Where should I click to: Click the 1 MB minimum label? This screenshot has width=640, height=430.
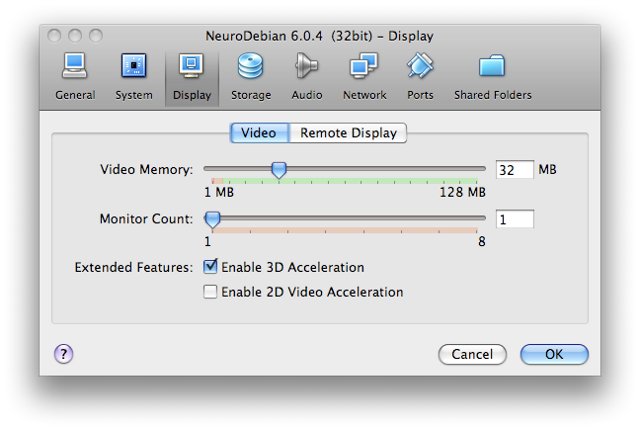(x=219, y=192)
